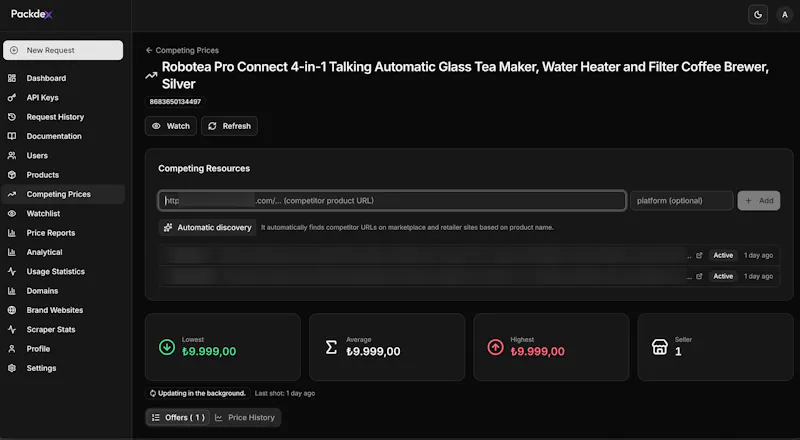Open external link of first competing resource
The width and height of the screenshot is (800, 440).
[x=699, y=255]
